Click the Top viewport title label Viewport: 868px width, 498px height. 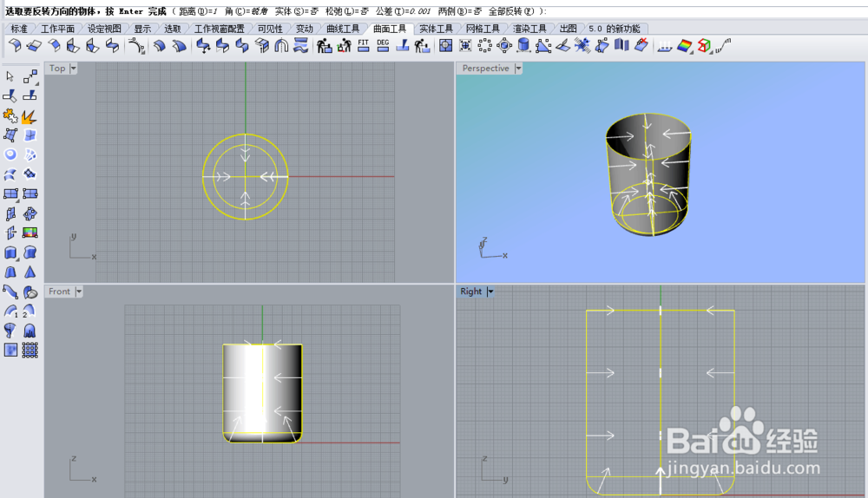[57, 68]
